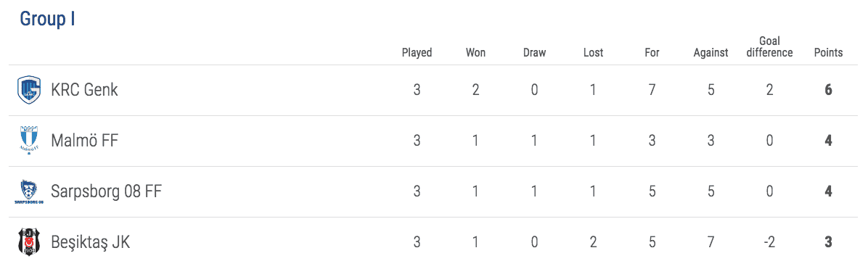868x269 pixels.
Task: Click the Malmö FF club crest
Action: point(29,141)
